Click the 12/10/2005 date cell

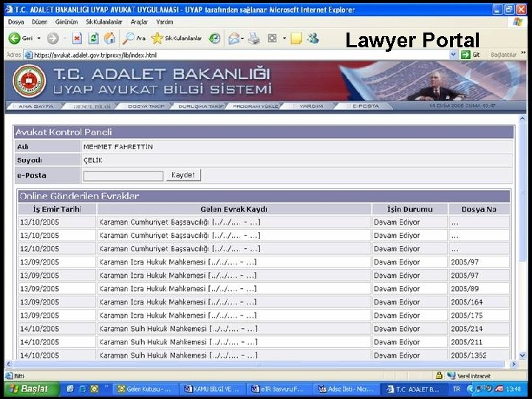click(57, 249)
